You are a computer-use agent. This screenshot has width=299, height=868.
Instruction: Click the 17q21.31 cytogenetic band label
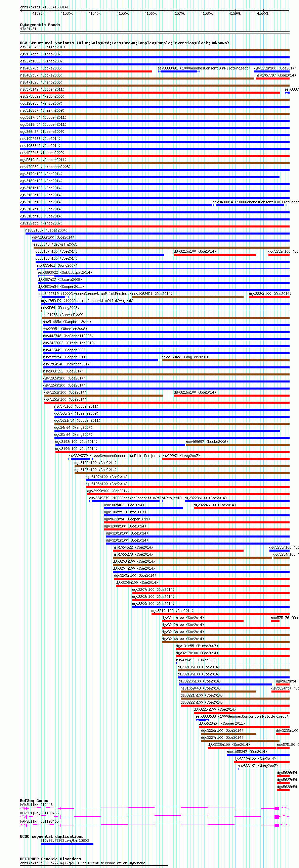(x=28, y=29)
